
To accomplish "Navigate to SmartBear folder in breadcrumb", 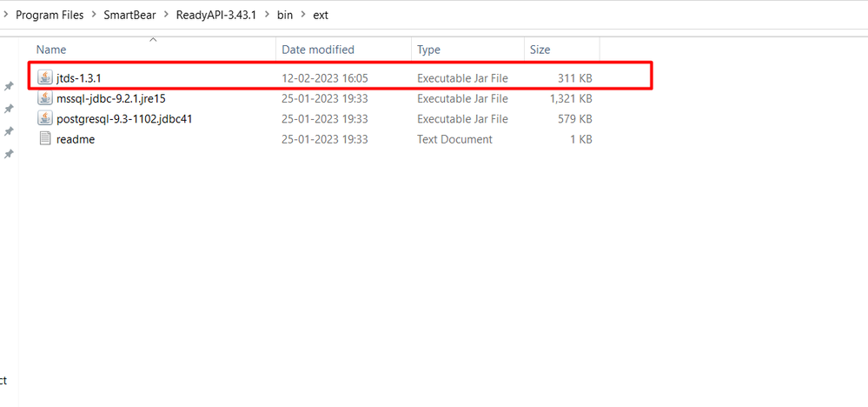I will pyautogui.click(x=130, y=15).
